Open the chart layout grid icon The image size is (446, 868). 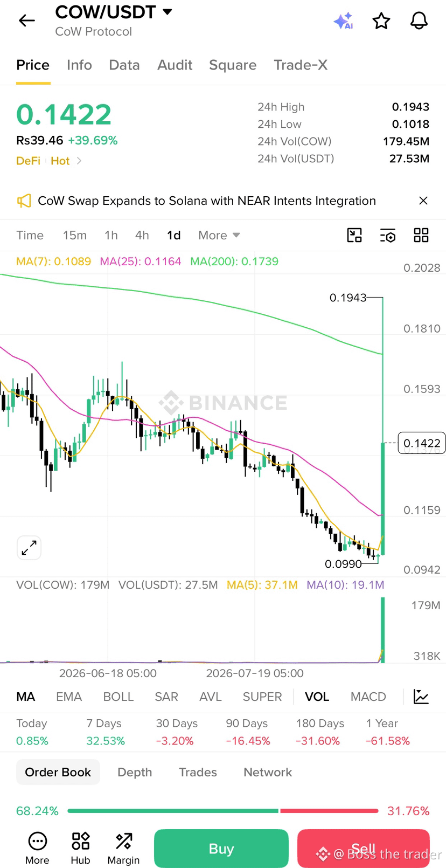click(x=421, y=235)
